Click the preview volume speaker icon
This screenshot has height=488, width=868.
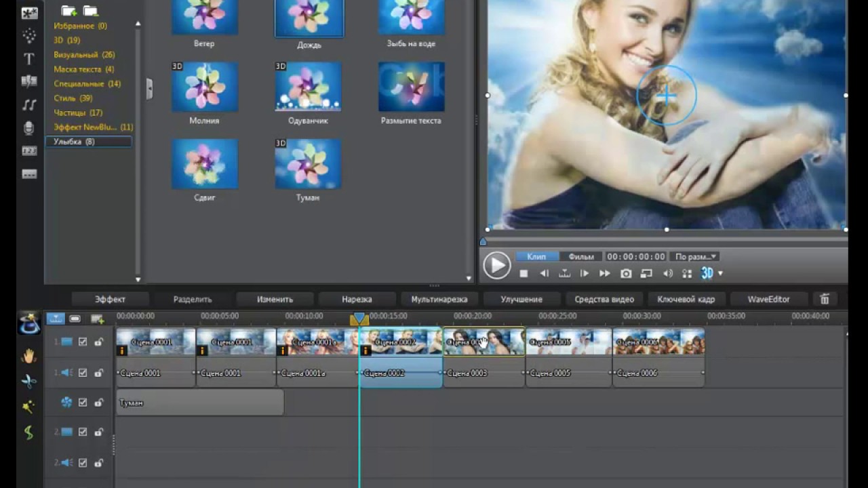tap(668, 273)
